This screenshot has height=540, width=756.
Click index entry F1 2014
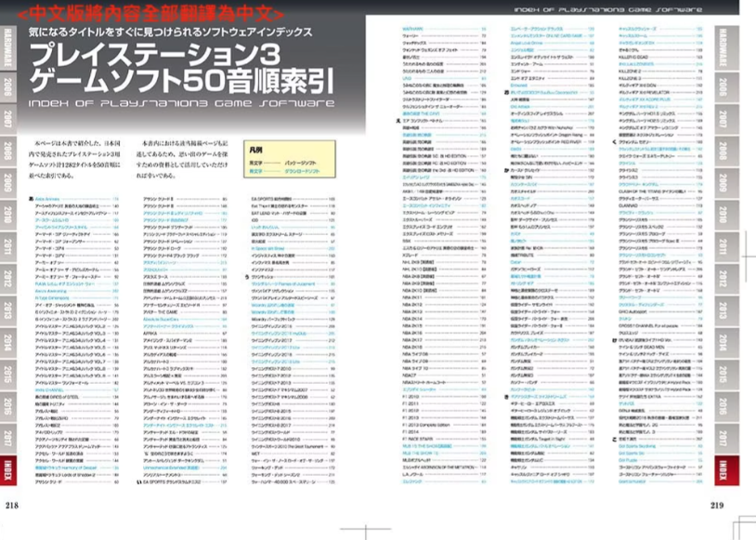pos(411,432)
